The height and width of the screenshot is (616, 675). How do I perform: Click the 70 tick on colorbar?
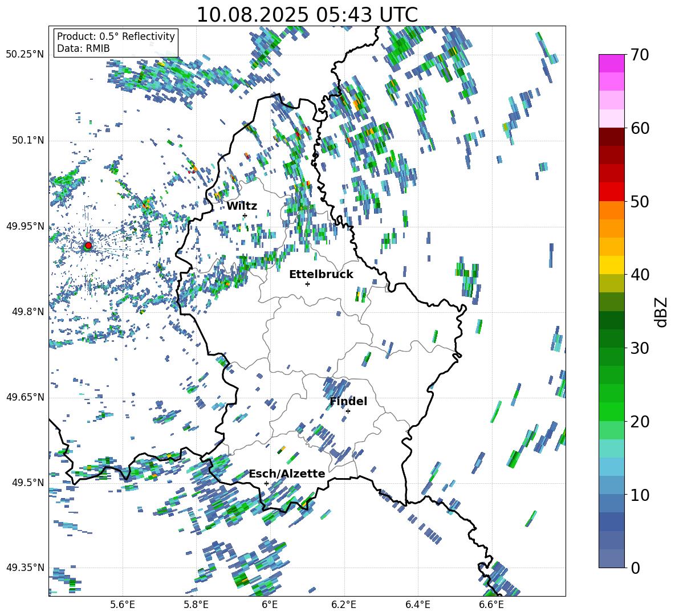[640, 55]
